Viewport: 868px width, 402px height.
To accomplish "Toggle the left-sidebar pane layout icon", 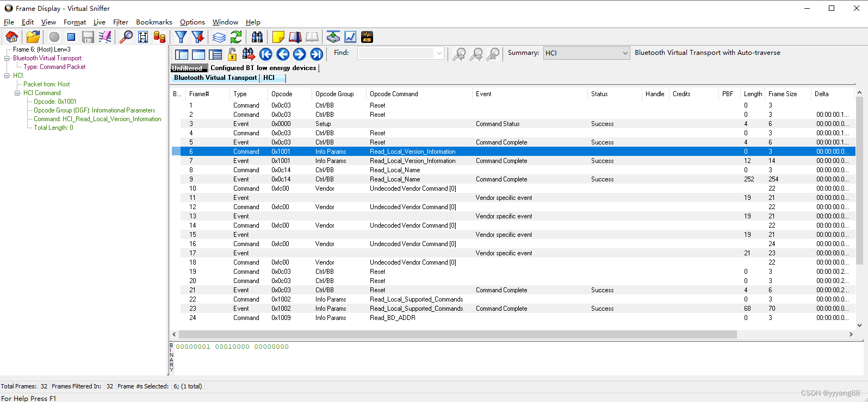I will coord(182,54).
